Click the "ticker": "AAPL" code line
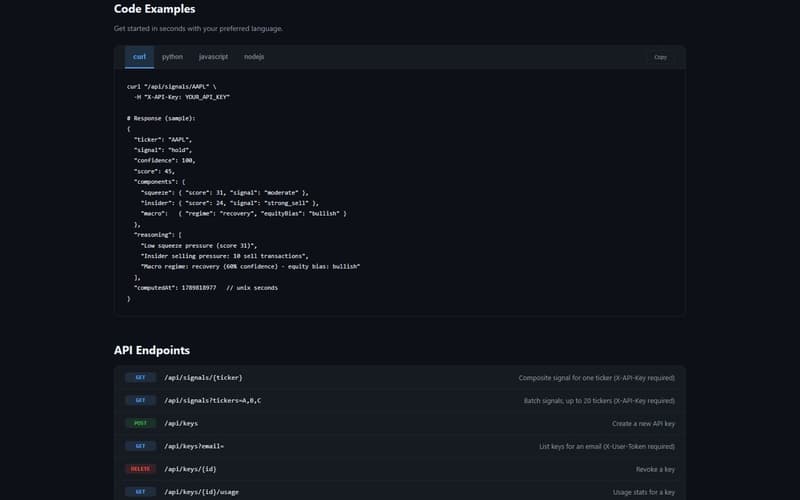Screen dimensions: 800x500 [163, 139]
